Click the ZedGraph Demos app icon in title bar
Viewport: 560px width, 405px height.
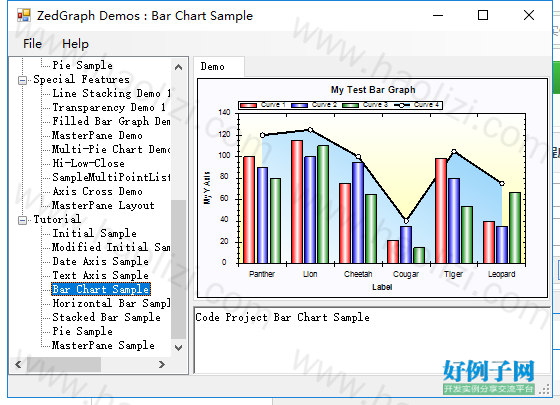(x=24, y=15)
